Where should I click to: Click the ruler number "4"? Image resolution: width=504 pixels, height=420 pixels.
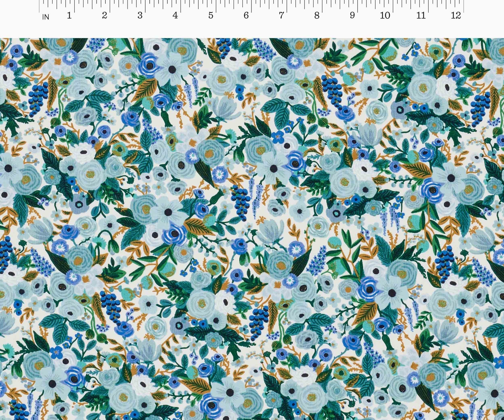point(175,16)
